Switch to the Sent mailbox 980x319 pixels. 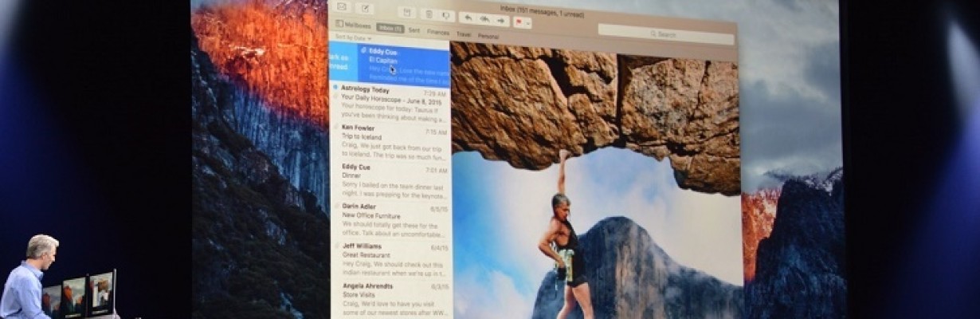pyautogui.click(x=414, y=30)
